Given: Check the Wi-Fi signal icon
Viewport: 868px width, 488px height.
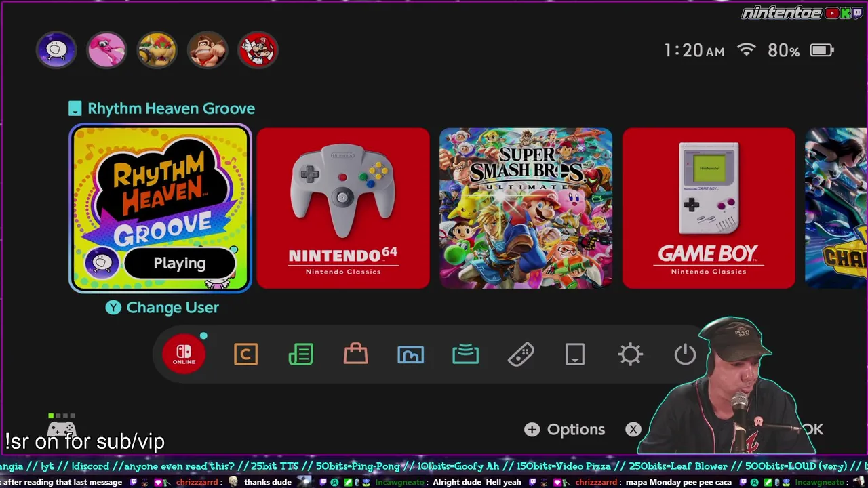Looking at the screenshot, I should (x=747, y=49).
